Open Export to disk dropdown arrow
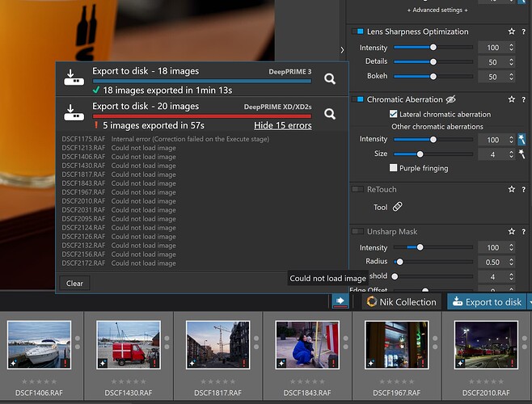Screen dimensions: 532x404 (528, 302)
